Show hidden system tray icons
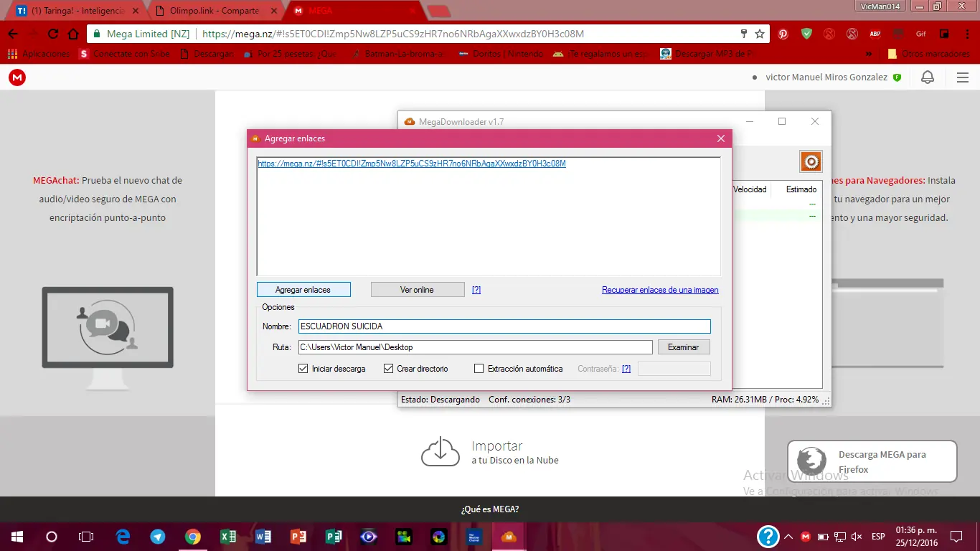The image size is (980, 551). pyautogui.click(x=788, y=536)
